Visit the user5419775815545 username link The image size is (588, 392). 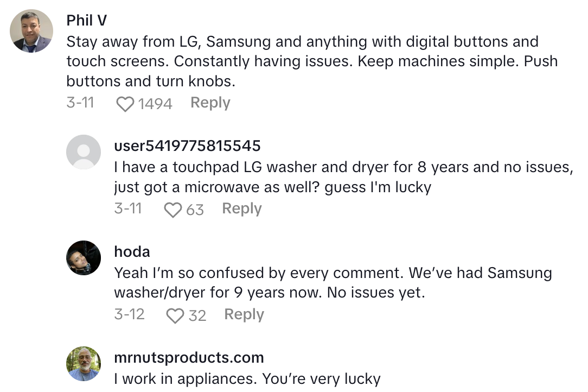pos(187,146)
